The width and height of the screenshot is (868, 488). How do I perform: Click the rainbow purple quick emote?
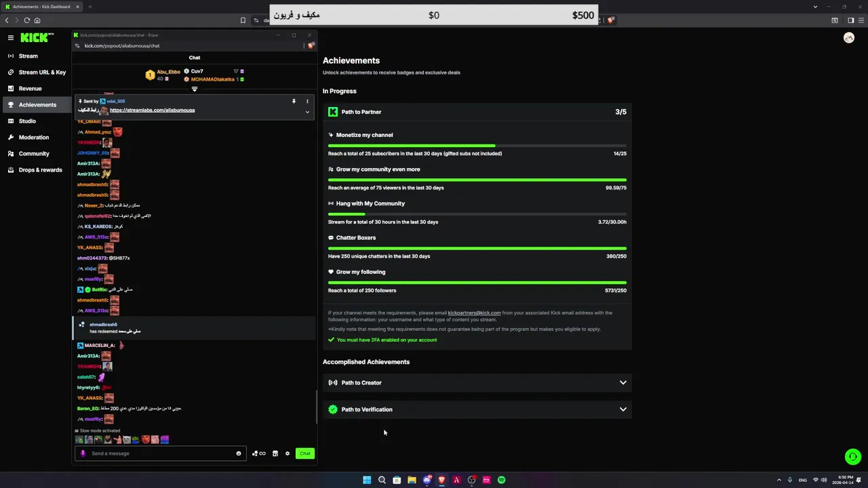pos(165,440)
